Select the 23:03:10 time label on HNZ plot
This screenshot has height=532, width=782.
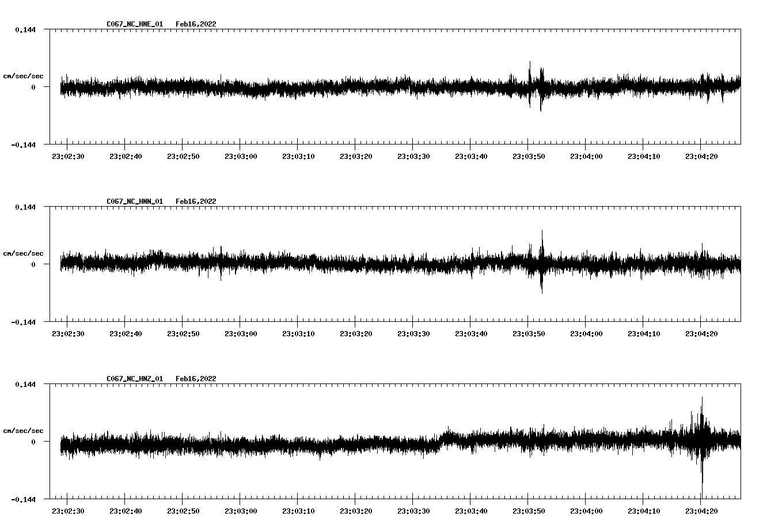point(298,511)
